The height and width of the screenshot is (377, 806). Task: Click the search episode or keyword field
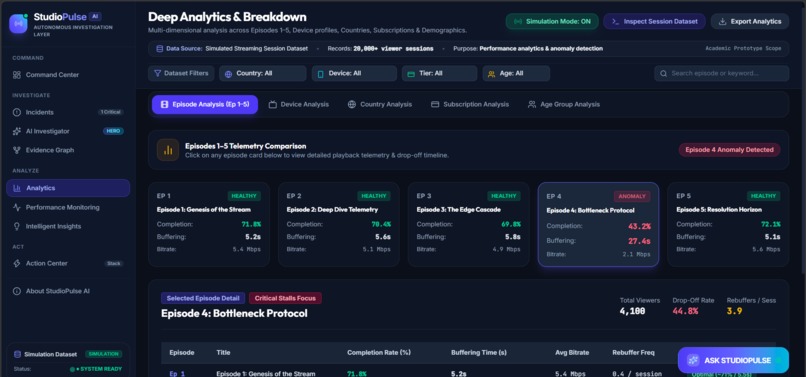tap(722, 74)
